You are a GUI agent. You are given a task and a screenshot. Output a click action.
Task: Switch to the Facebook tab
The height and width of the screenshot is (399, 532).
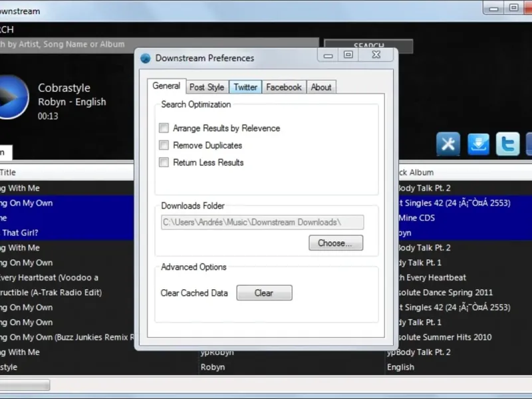coord(284,87)
